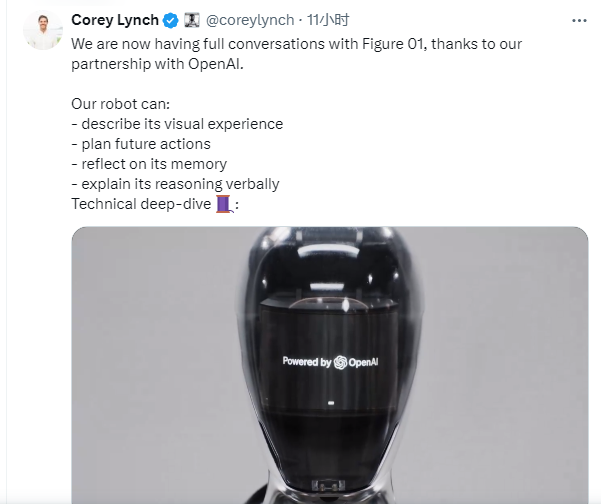Viewport: 601px width, 504px height.
Task: Open the 11小时 timestamp link
Action: click(x=328, y=20)
